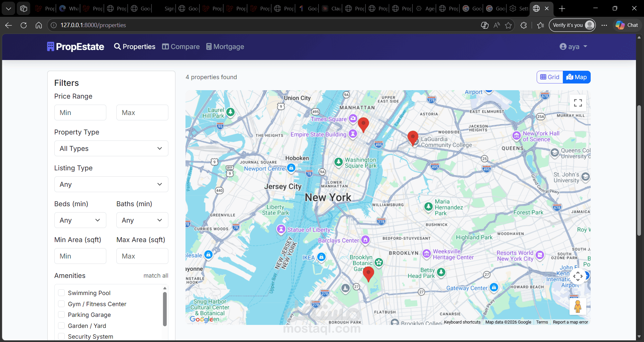The height and width of the screenshot is (342, 644).
Task: Switch to Map view
Action: tap(577, 77)
